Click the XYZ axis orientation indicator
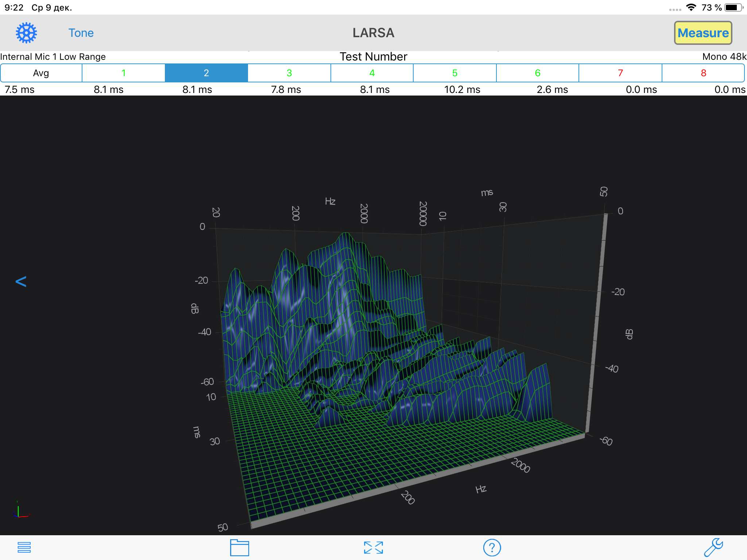 point(20,510)
